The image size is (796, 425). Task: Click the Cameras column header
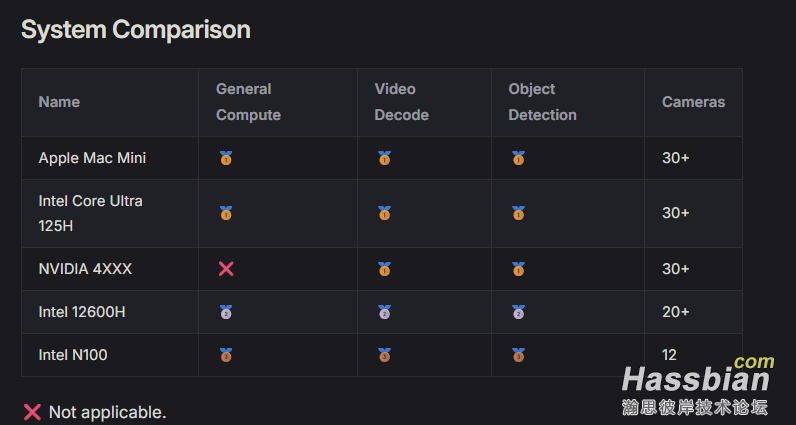[x=693, y=102]
